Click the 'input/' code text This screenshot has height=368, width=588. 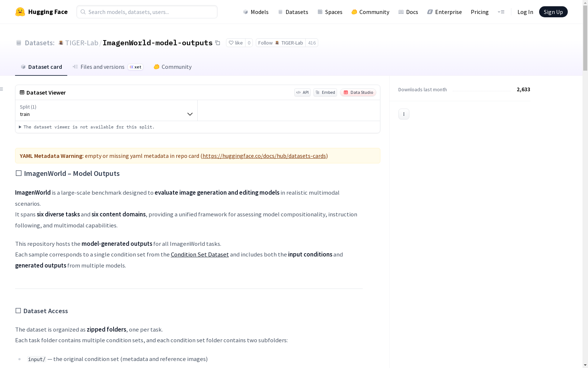pyautogui.click(x=37, y=359)
